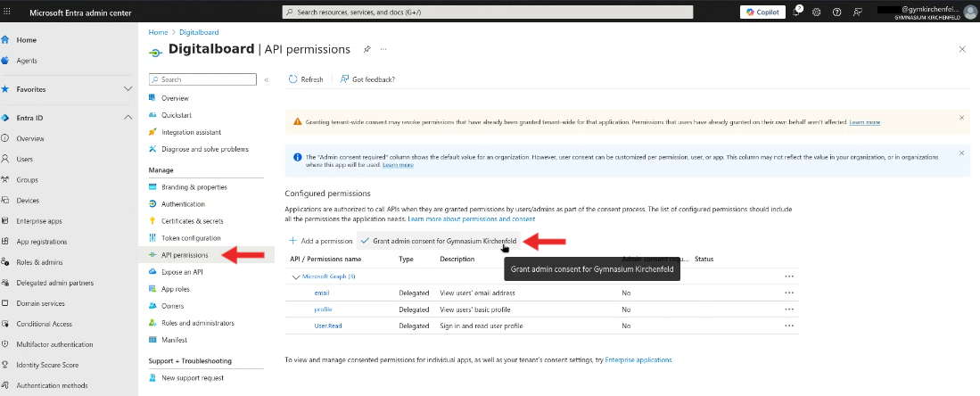This screenshot has width=980, height=396.
Task: Open Certificates & secrets menu item
Action: point(192,221)
